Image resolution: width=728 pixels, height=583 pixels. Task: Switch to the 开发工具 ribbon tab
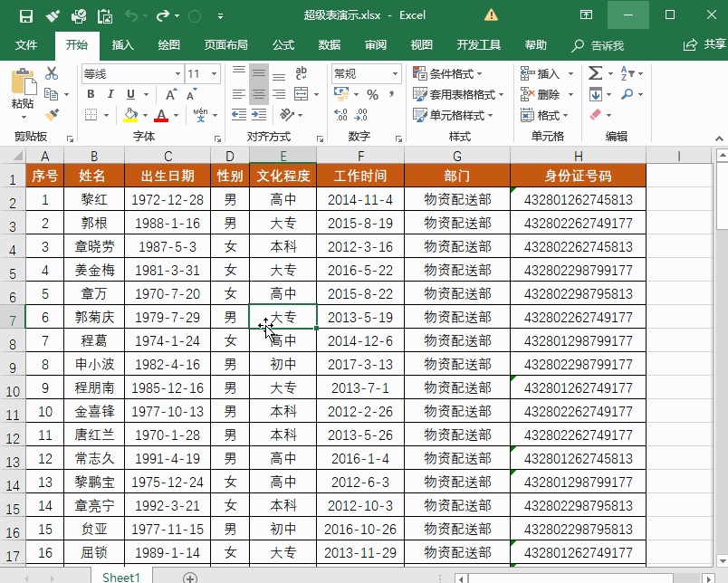[479, 45]
